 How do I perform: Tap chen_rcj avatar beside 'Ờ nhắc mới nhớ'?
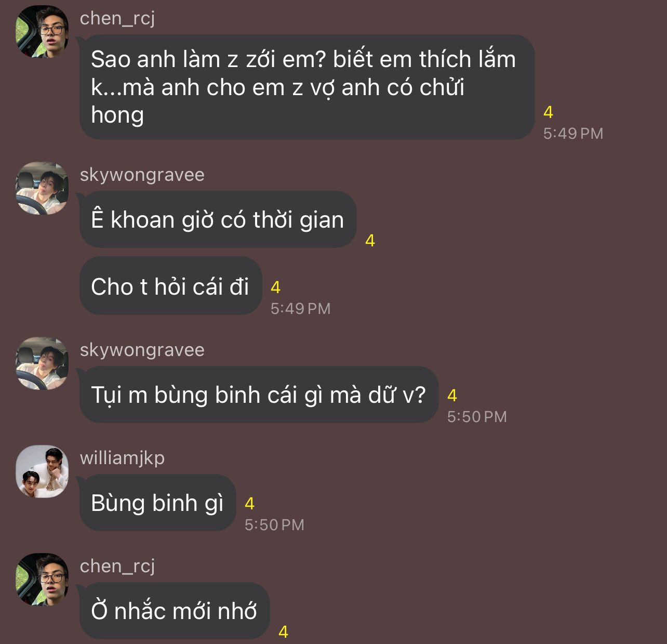tap(42, 580)
